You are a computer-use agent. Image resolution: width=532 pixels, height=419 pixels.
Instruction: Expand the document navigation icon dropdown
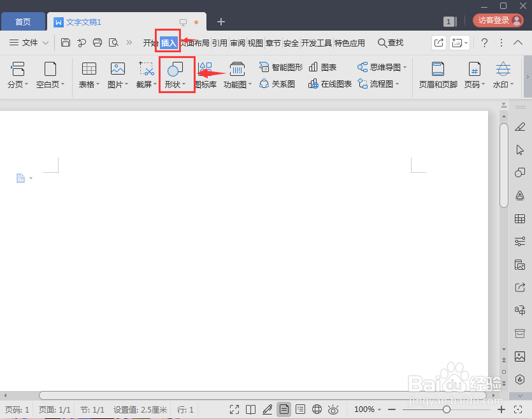point(31,179)
